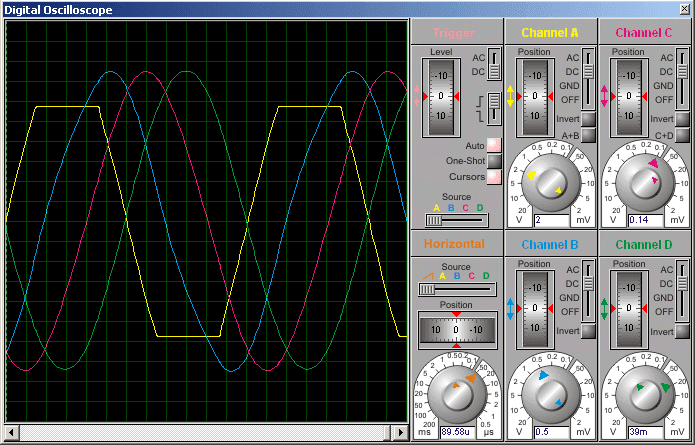The height and width of the screenshot is (445, 695).
Task: Click the trigger edge slope switch
Action: (494, 109)
